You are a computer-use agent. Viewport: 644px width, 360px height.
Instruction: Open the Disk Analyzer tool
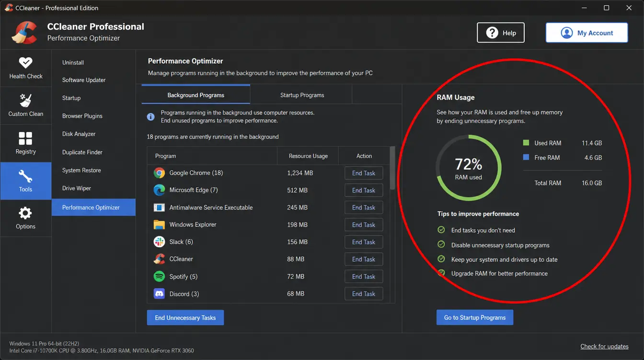click(x=79, y=134)
